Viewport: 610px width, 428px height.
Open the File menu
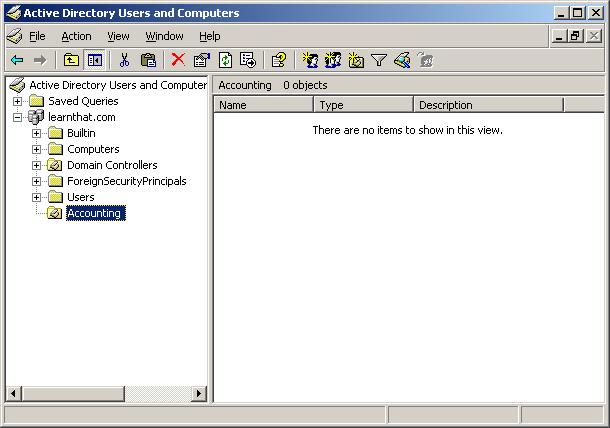point(37,36)
